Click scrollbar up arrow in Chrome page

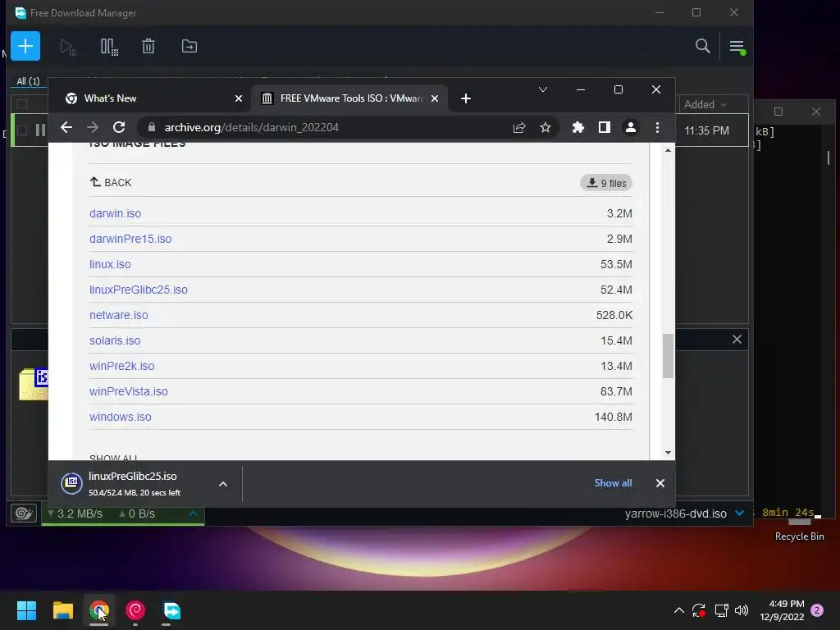click(668, 151)
